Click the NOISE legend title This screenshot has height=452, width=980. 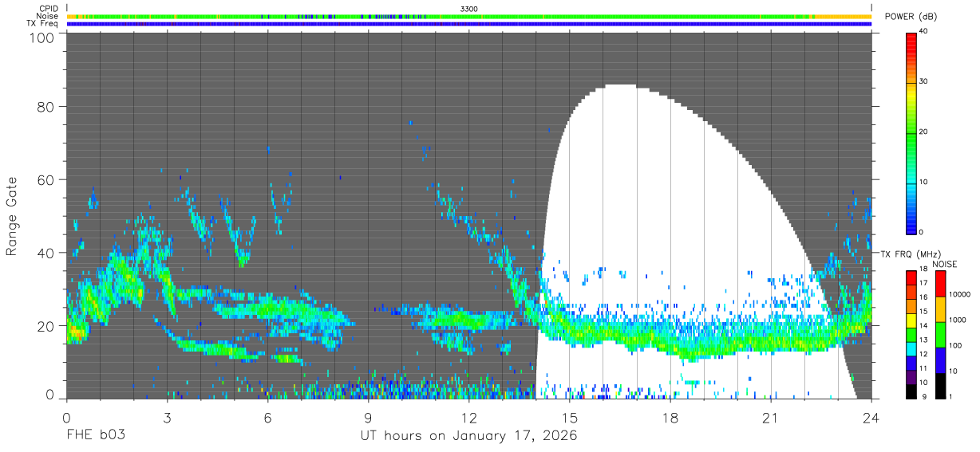click(945, 264)
